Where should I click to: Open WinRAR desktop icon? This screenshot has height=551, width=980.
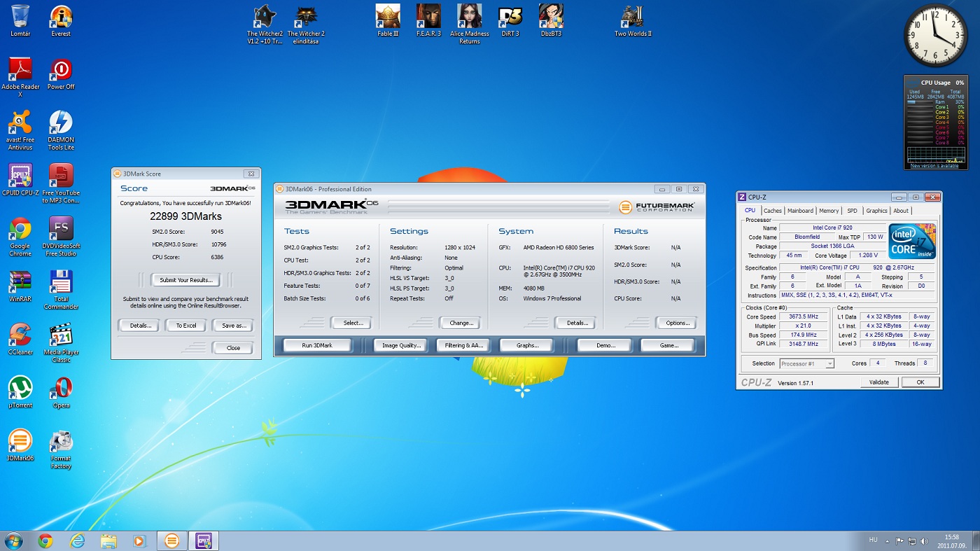(20, 286)
